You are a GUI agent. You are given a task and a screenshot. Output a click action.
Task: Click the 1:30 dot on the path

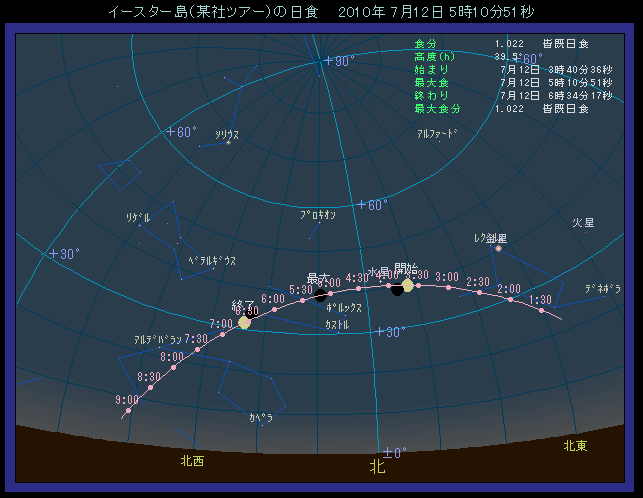tap(541, 310)
